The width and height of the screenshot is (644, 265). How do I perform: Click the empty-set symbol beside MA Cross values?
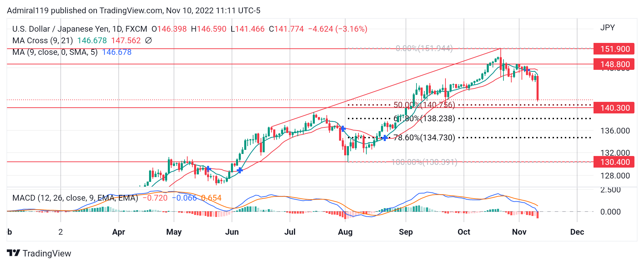[148, 41]
